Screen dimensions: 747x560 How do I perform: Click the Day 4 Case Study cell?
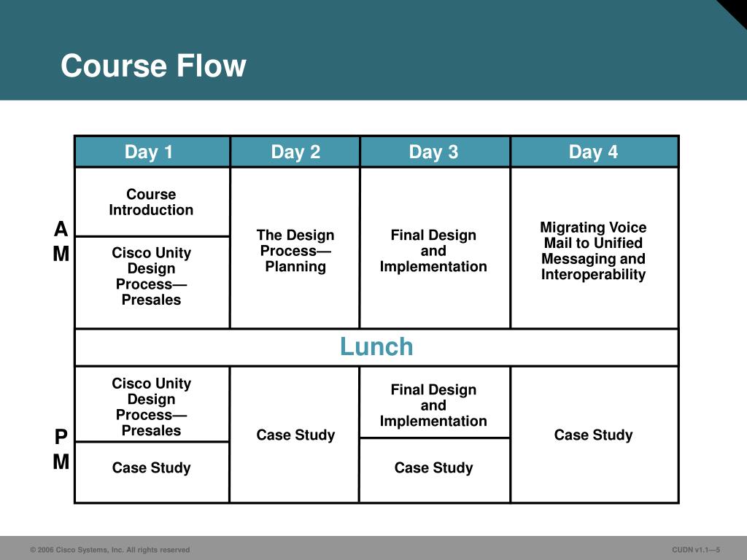(594, 435)
